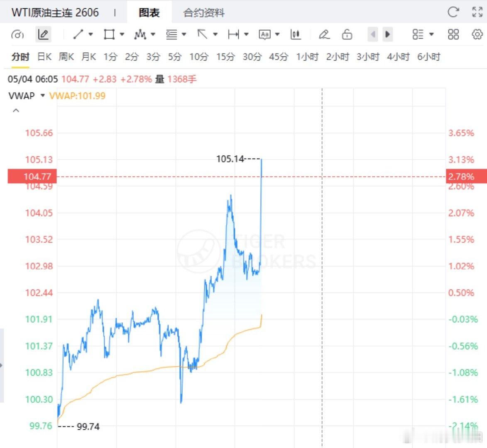The height and width of the screenshot is (448, 487).
Task: Select the Fibonacci levels tool
Action: tap(171, 34)
